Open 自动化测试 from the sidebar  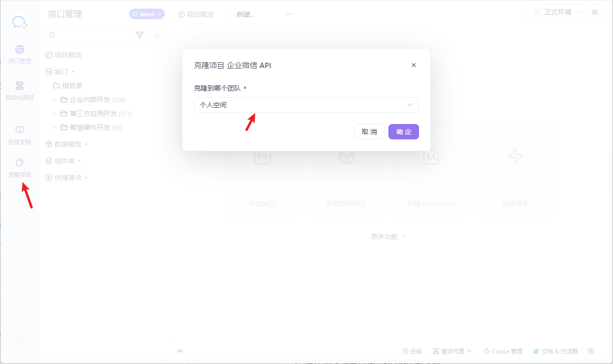click(x=20, y=90)
